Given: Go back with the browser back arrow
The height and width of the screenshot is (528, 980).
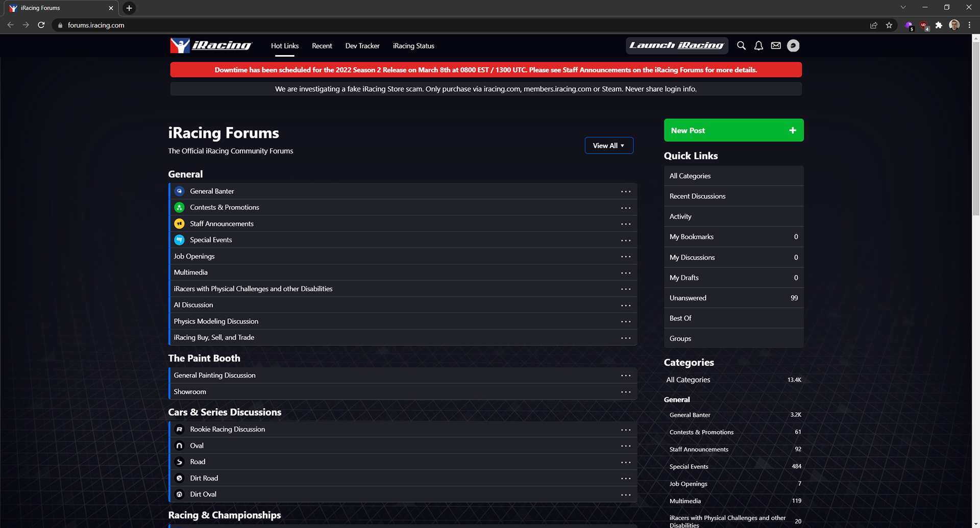Looking at the screenshot, I should click(x=11, y=25).
